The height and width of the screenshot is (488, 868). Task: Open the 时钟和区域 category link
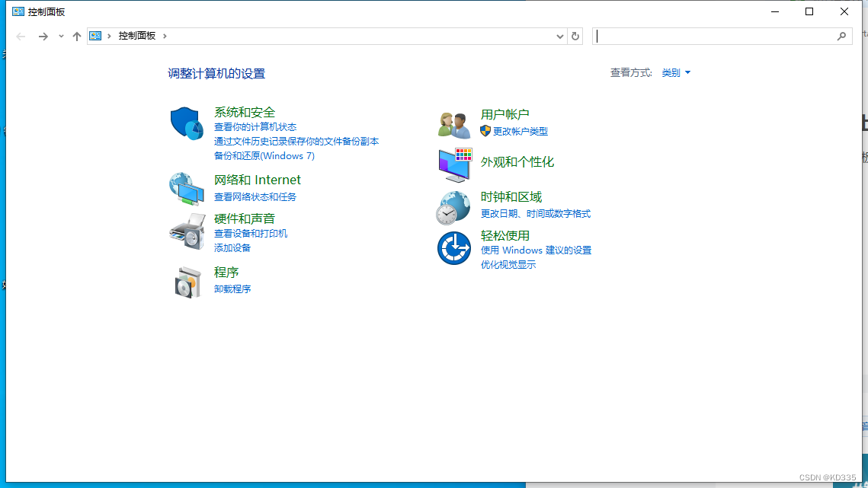click(x=511, y=197)
